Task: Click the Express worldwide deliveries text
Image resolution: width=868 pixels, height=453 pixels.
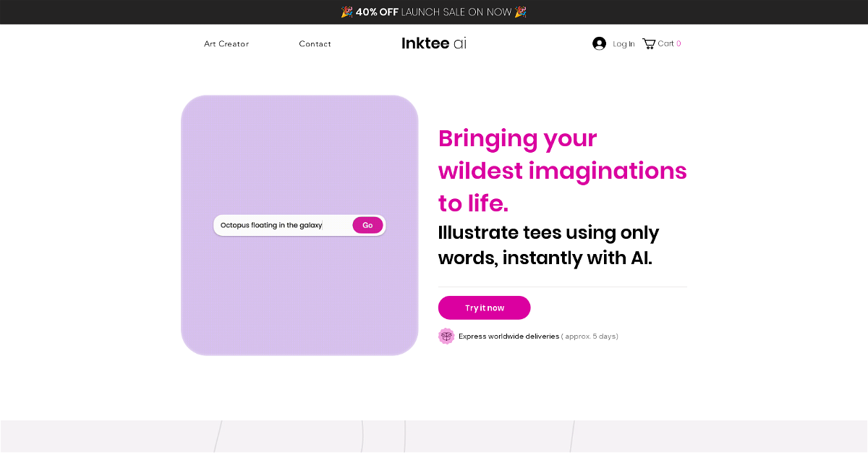Action: click(509, 336)
